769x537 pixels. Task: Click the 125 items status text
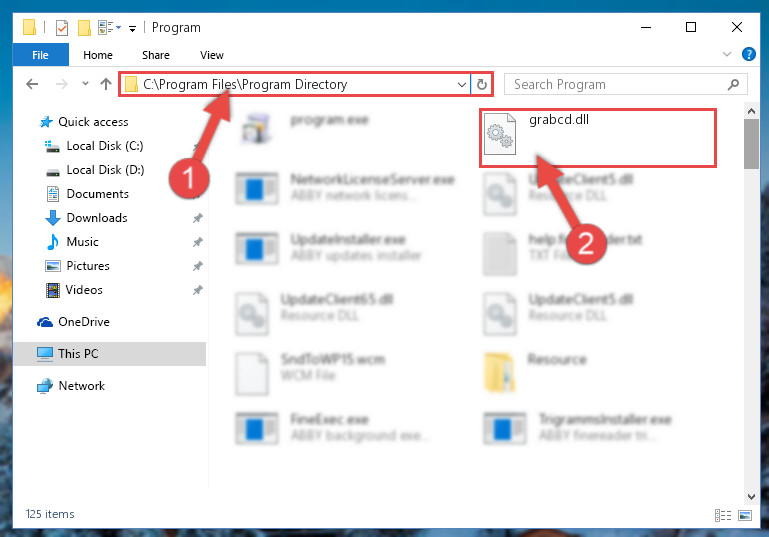pos(50,514)
